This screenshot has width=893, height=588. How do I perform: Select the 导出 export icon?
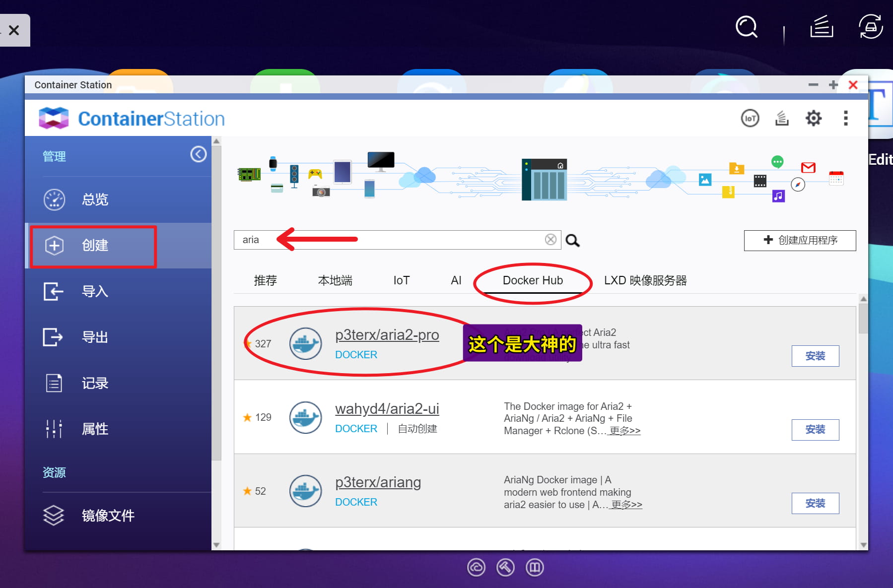[x=54, y=337]
